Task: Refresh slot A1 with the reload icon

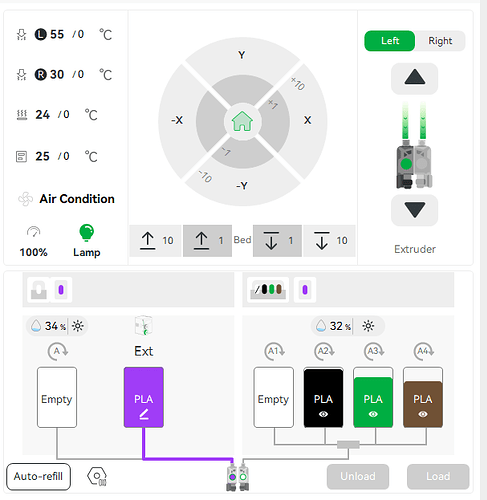Action: (x=275, y=351)
